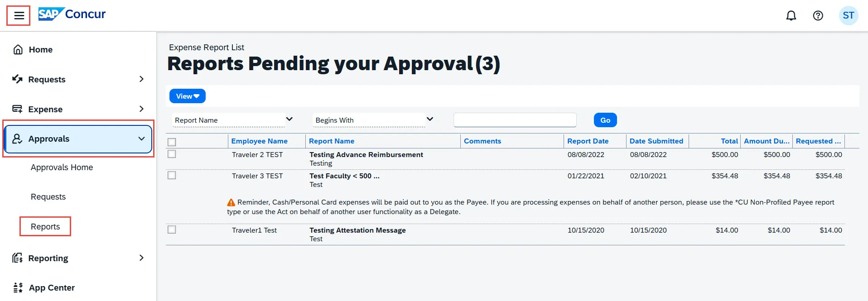Click the Reporting document icon
The image size is (868, 301).
pyautogui.click(x=17, y=258)
